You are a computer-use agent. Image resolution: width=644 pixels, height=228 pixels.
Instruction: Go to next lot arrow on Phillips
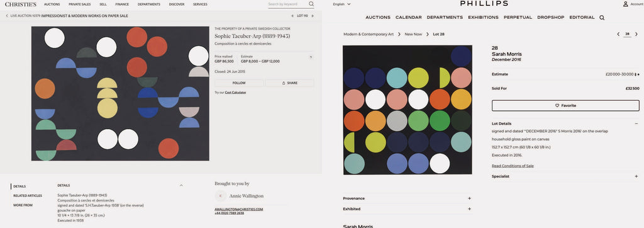pos(636,34)
